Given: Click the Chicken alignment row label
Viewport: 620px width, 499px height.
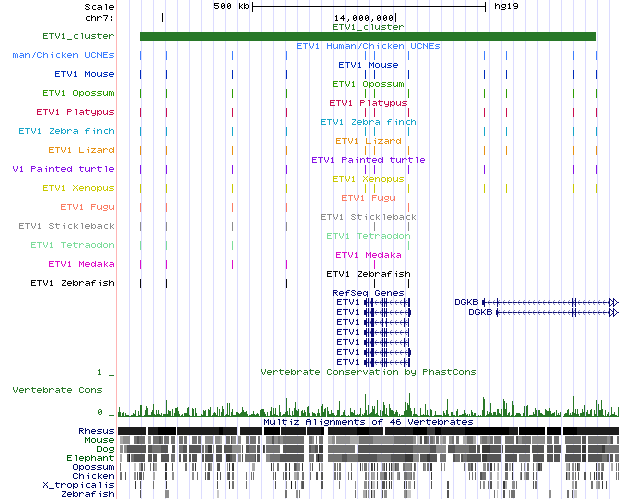Looking at the screenshot, I should click(95, 476).
